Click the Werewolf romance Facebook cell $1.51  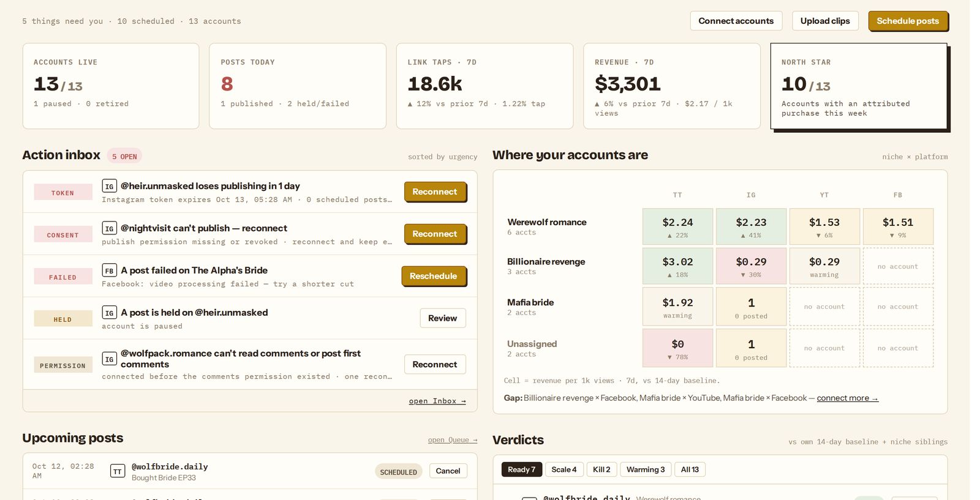(898, 226)
